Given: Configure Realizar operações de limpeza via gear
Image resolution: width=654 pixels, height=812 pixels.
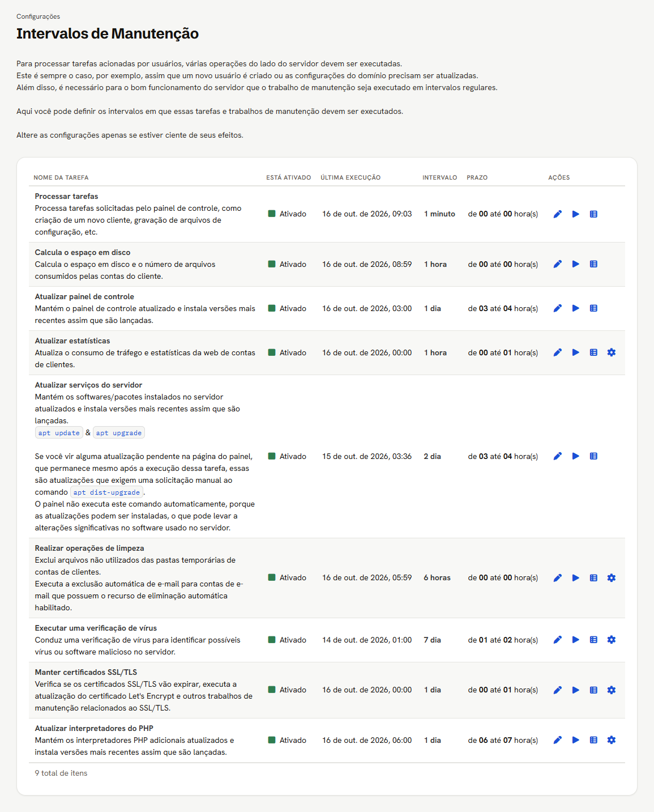Looking at the screenshot, I should tap(612, 578).
